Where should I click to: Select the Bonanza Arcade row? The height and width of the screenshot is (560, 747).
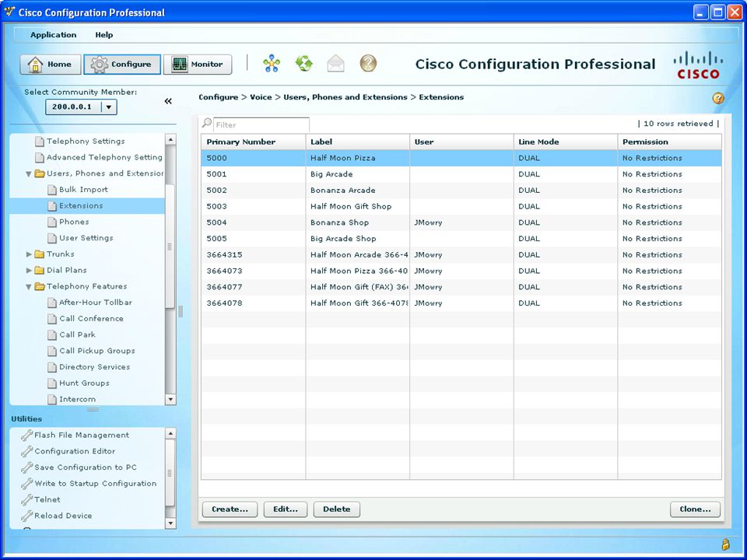(461, 191)
